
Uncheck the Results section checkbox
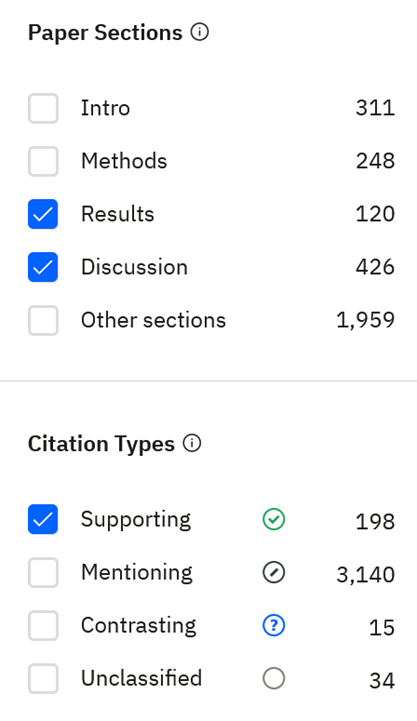[43, 214]
